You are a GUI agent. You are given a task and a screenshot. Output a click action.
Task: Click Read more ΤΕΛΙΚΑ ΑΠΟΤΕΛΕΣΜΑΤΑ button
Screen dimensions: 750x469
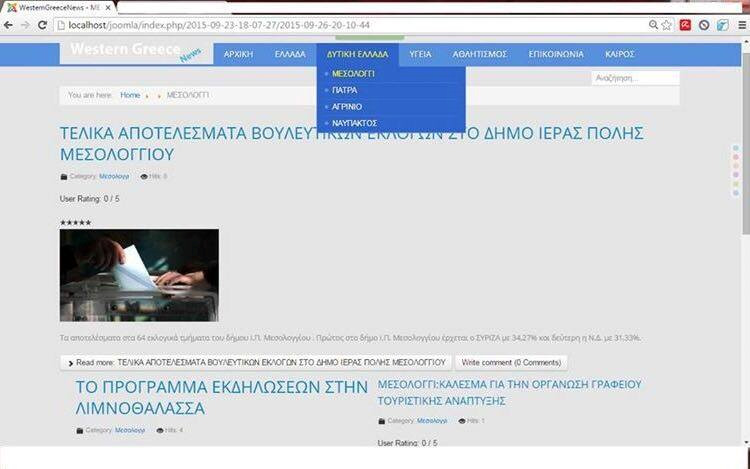255,362
